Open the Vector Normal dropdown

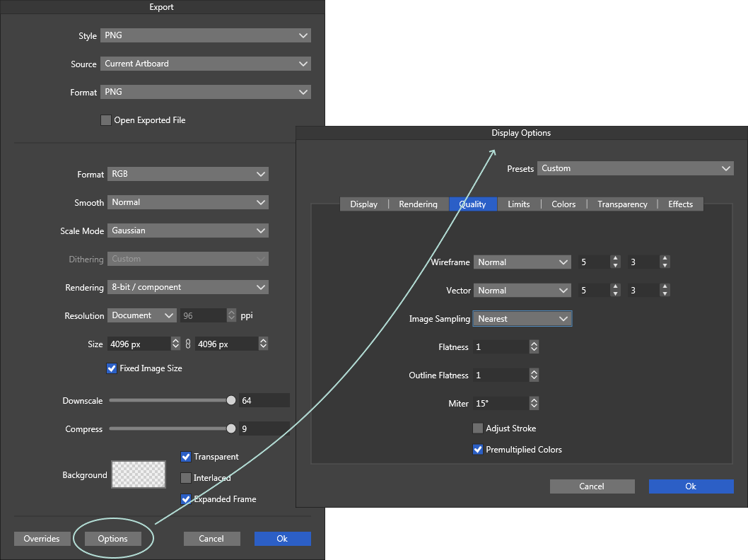[522, 290]
